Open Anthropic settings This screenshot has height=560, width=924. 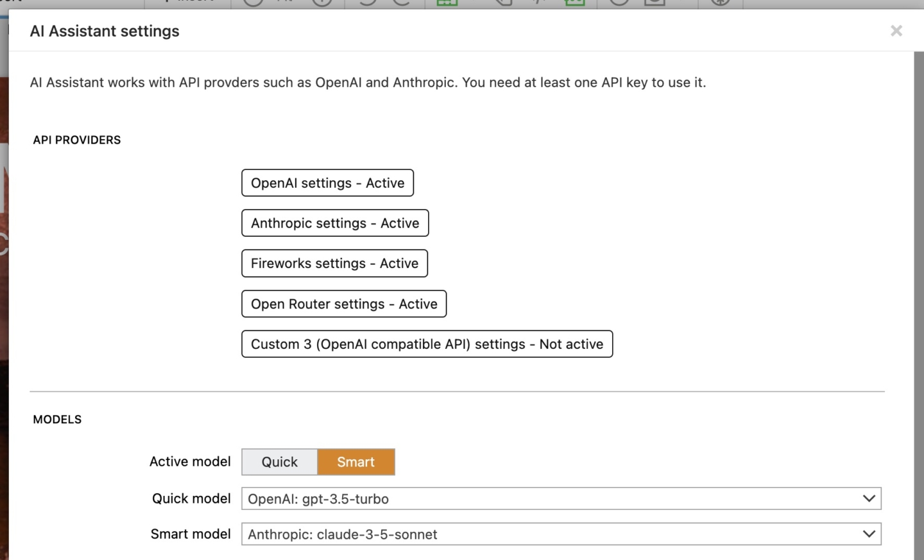334,223
